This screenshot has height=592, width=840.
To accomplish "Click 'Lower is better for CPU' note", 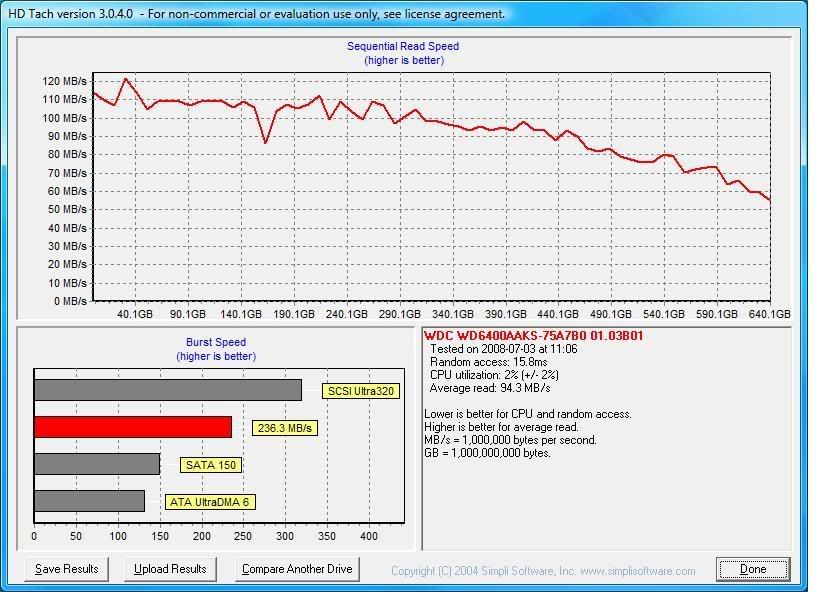I will (528, 414).
